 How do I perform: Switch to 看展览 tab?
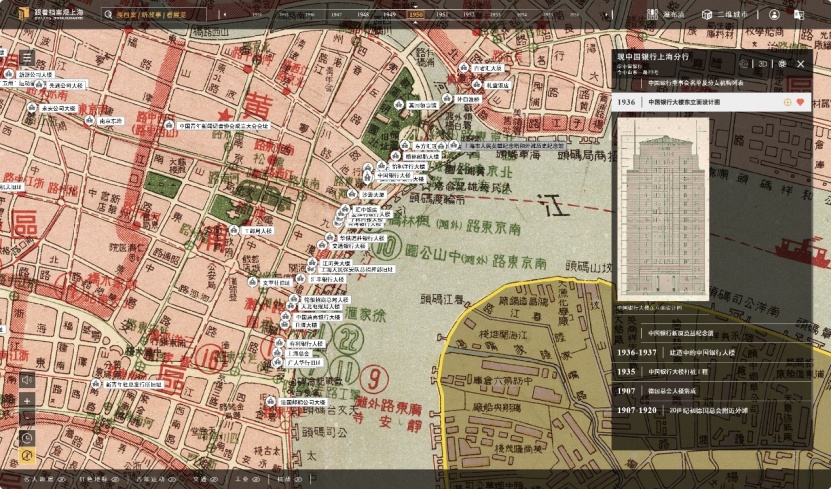click(175, 14)
